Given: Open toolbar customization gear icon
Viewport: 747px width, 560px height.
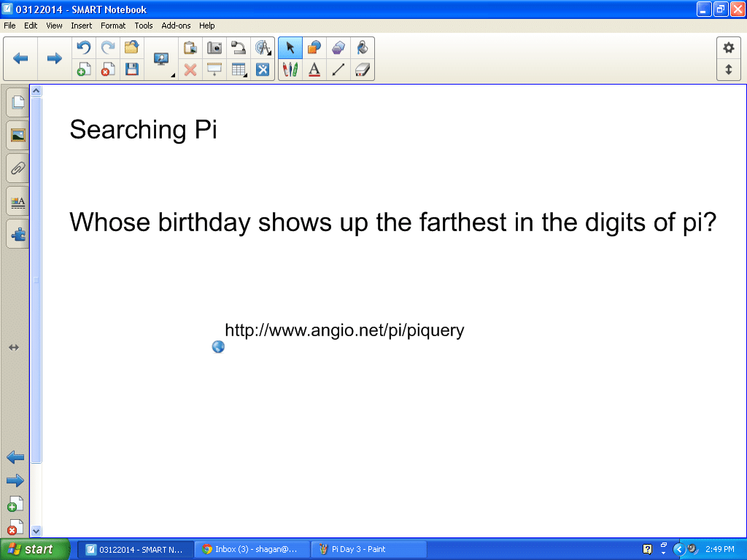Looking at the screenshot, I should point(729,47).
